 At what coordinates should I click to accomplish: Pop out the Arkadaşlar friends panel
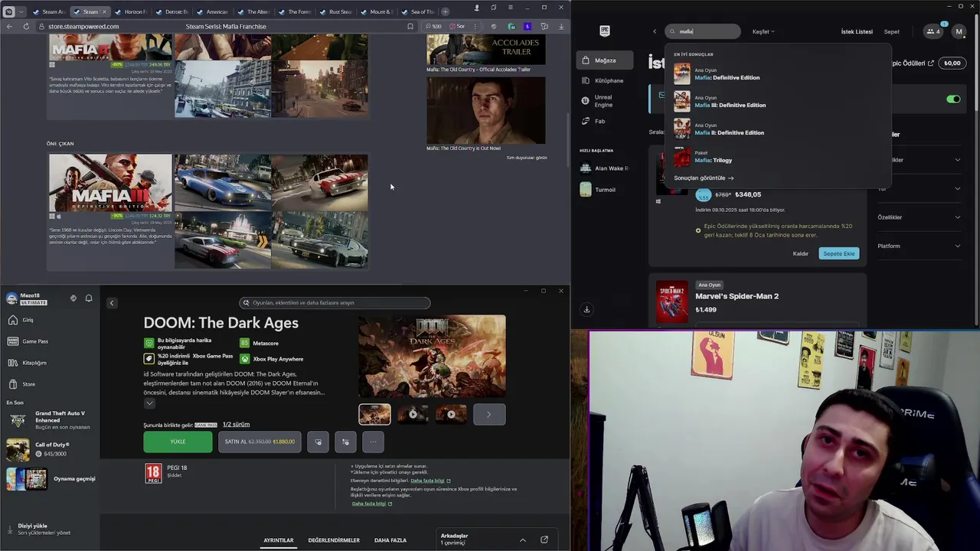click(544, 540)
